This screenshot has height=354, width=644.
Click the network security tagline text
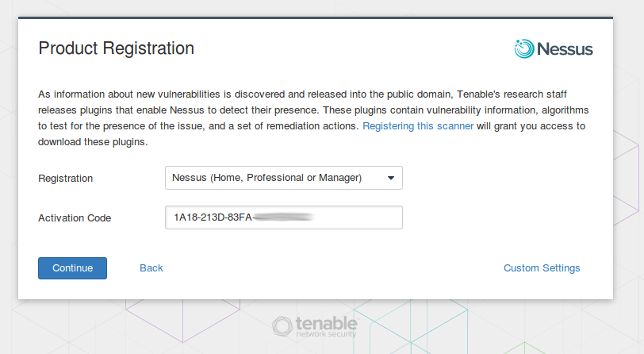pyautogui.click(x=326, y=334)
